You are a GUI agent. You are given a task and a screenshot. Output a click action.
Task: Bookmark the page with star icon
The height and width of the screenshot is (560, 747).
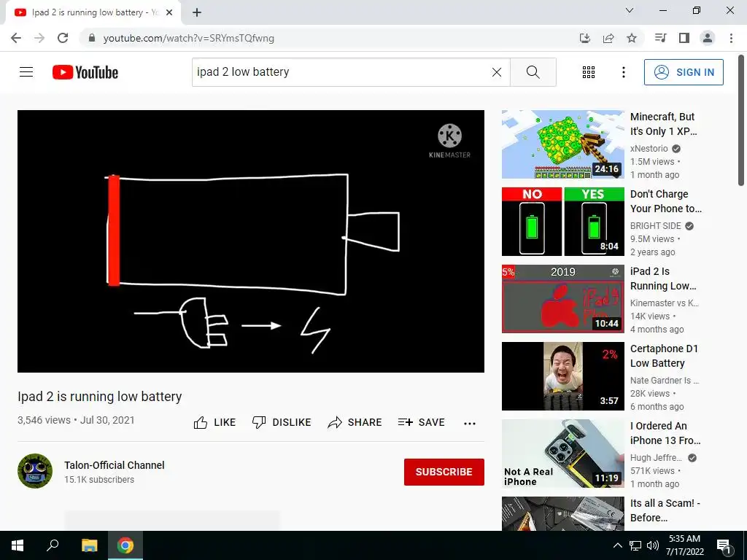pyautogui.click(x=632, y=38)
